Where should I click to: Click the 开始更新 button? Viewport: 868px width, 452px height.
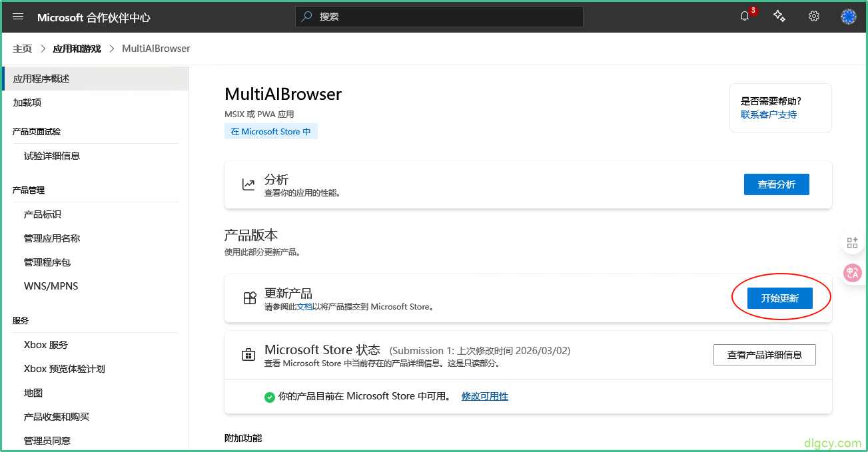(x=779, y=298)
